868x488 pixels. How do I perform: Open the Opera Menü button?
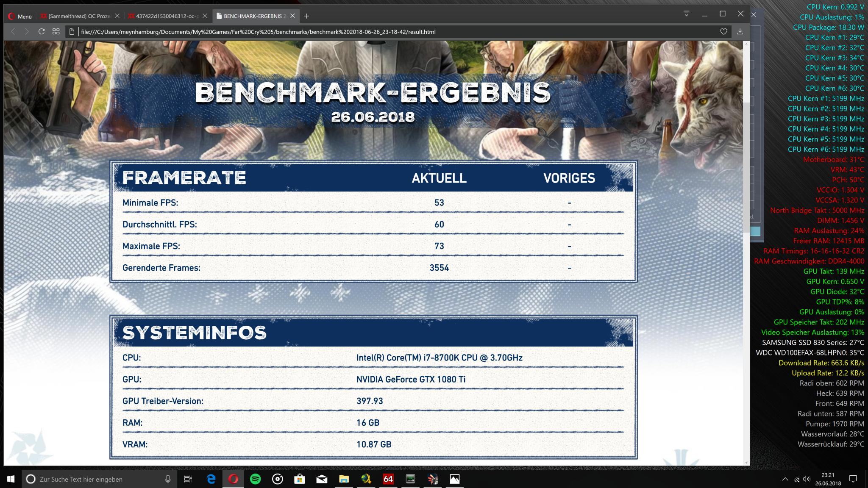(19, 16)
